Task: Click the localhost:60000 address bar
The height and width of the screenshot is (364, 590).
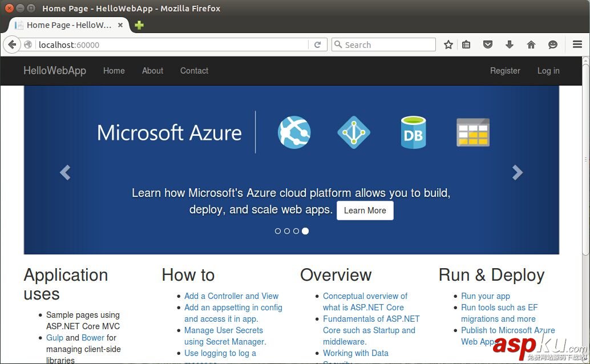Action: tap(171, 45)
